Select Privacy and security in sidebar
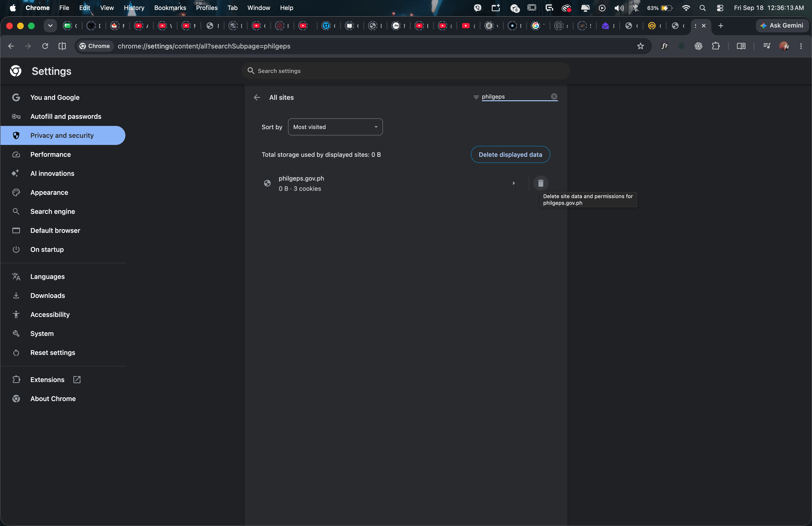Viewport: 812px width, 526px height. coord(63,135)
